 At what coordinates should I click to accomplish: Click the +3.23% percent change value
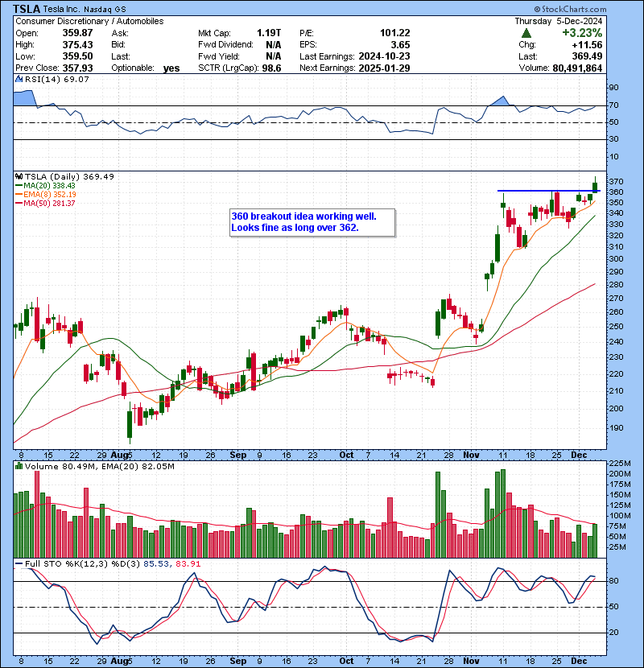coord(582,33)
